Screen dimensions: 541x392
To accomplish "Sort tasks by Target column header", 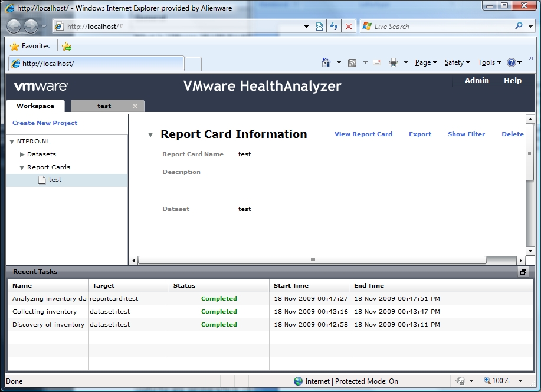I will pos(129,285).
